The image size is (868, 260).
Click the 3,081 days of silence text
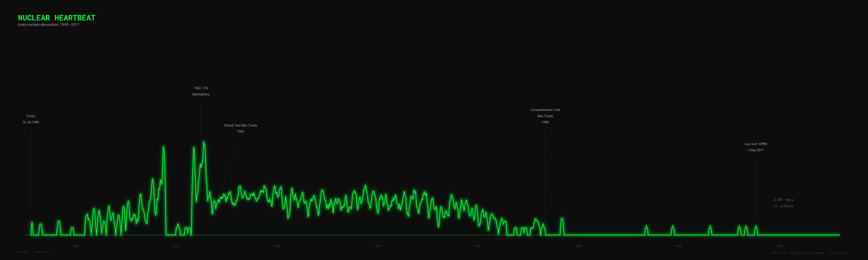click(783, 203)
